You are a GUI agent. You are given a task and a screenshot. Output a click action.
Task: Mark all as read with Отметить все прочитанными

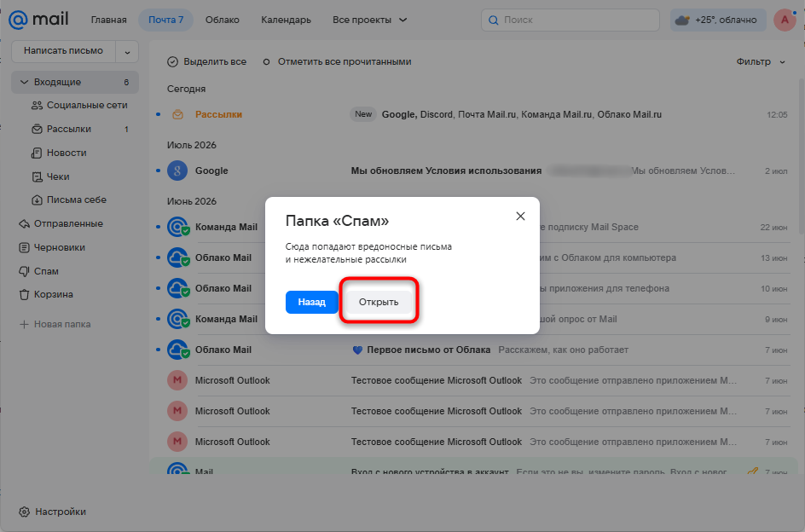click(338, 61)
